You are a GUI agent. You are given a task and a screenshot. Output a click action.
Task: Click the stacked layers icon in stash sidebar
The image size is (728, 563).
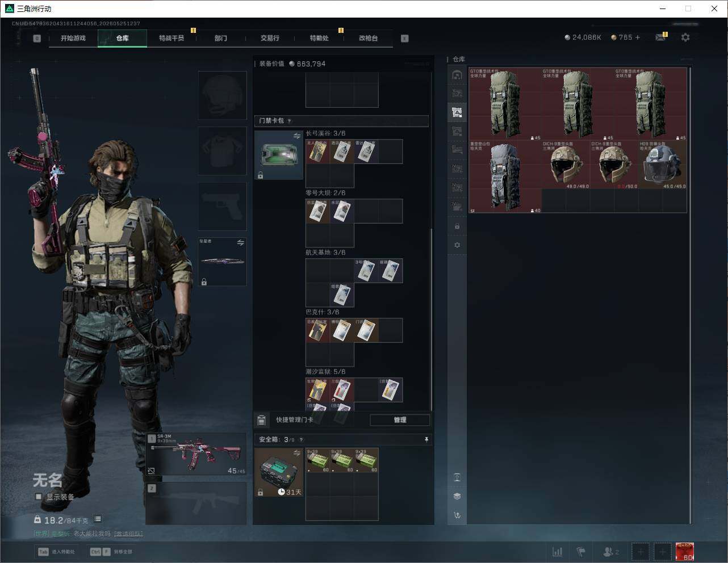coord(457,496)
